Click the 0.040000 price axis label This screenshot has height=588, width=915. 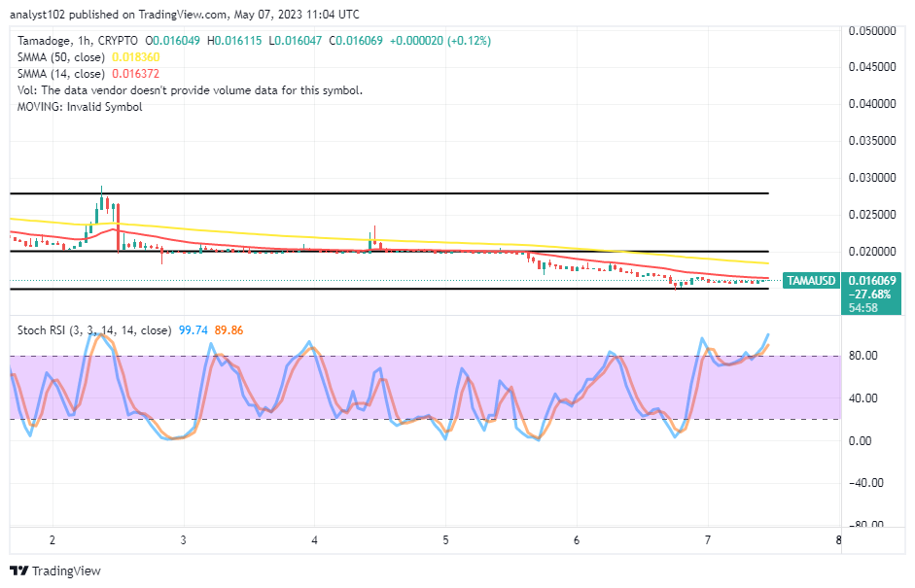pyautogui.click(x=872, y=104)
